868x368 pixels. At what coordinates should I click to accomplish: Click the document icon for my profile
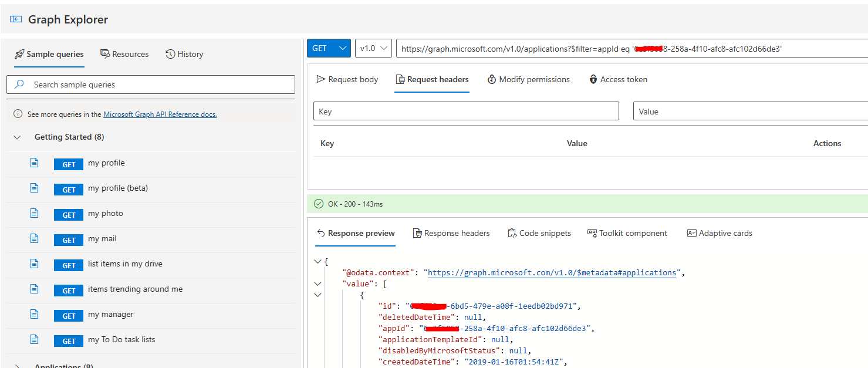coord(34,163)
